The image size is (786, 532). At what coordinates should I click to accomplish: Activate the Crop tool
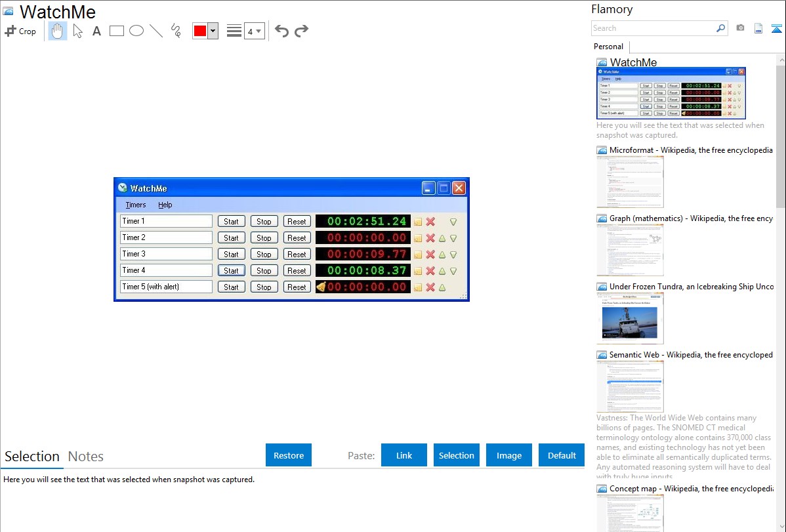coord(20,31)
